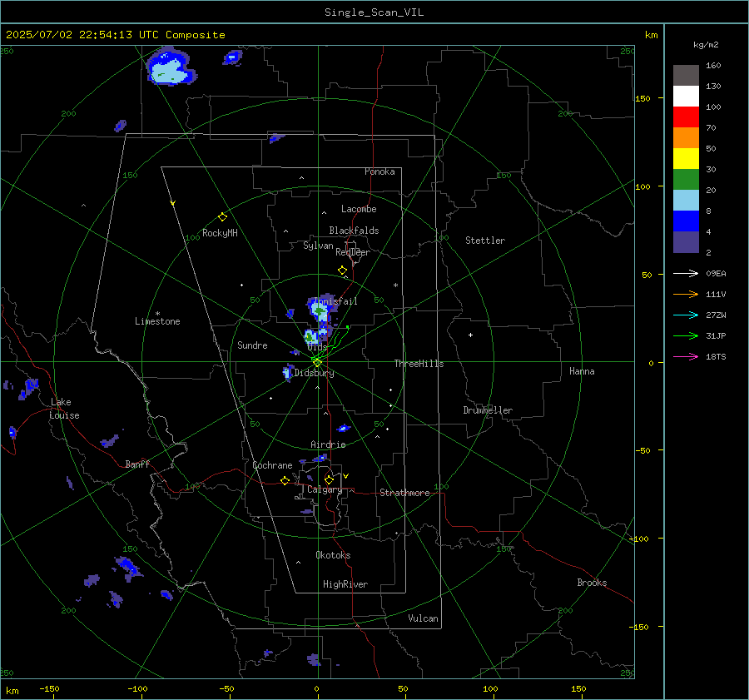Click the Lacombe label
The height and width of the screenshot is (700, 749).
point(359,209)
